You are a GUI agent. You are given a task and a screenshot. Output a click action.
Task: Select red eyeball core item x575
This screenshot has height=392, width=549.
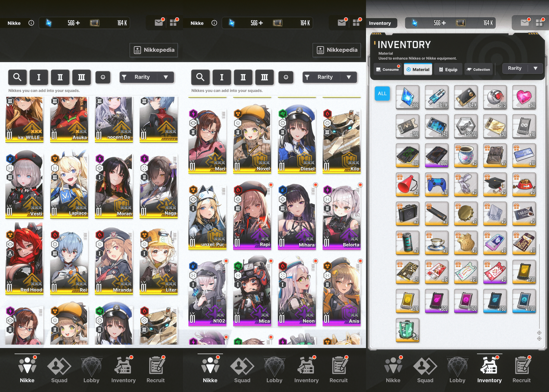495,97
